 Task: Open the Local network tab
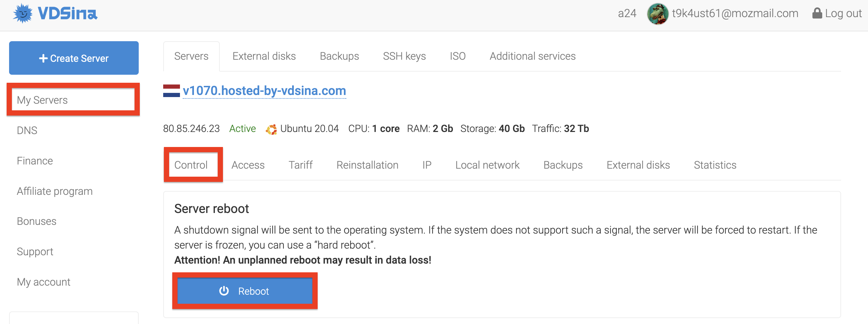click(x=487, y=165)
